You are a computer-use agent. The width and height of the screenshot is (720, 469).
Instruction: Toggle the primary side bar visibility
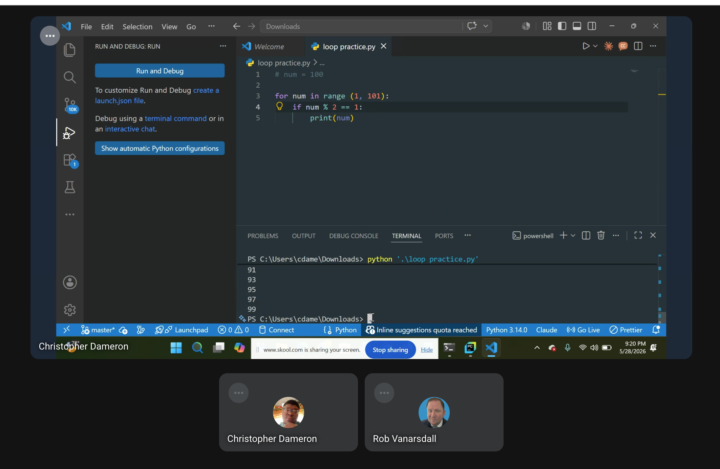[562, 26]
